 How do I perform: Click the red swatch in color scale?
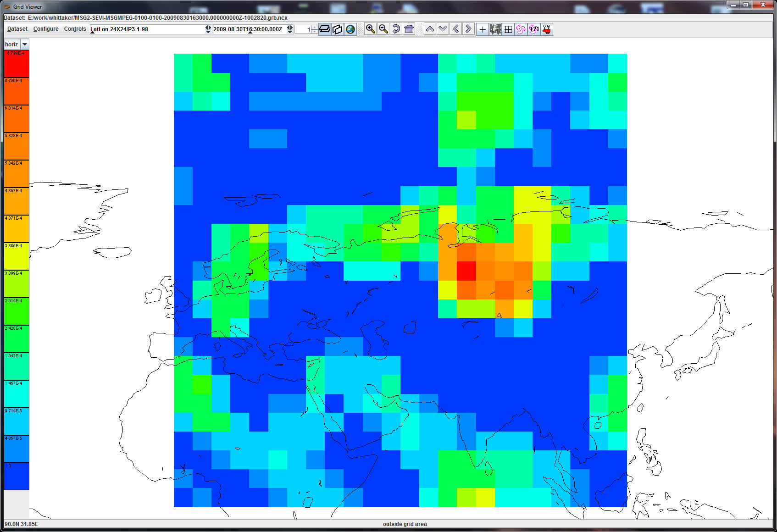point(17,64)
